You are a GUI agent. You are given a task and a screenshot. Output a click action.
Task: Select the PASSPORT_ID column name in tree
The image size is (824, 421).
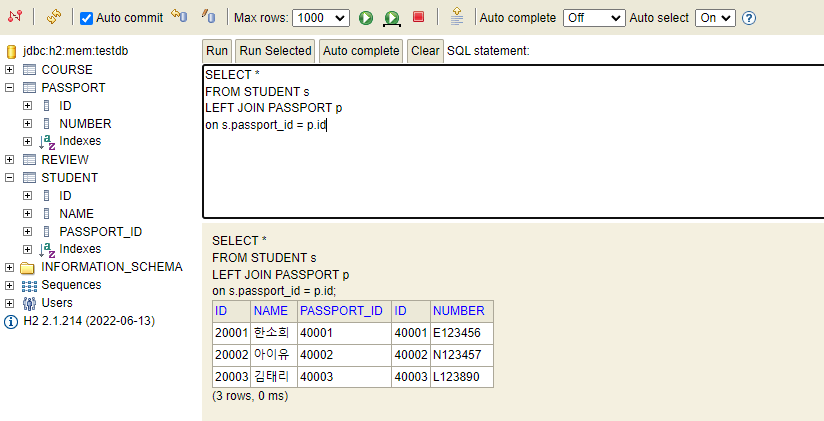[100, 231]
